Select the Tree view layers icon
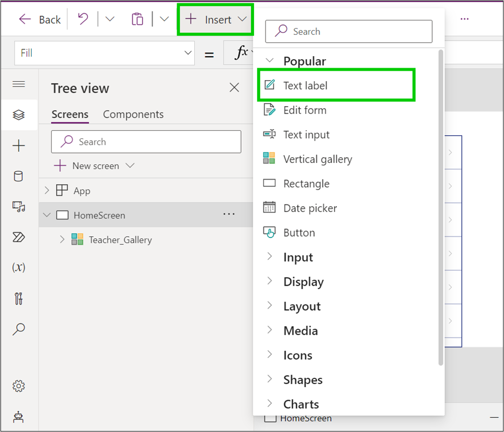Screen dimensions: 504x432 pyautogui.click(x=19, y=115)
